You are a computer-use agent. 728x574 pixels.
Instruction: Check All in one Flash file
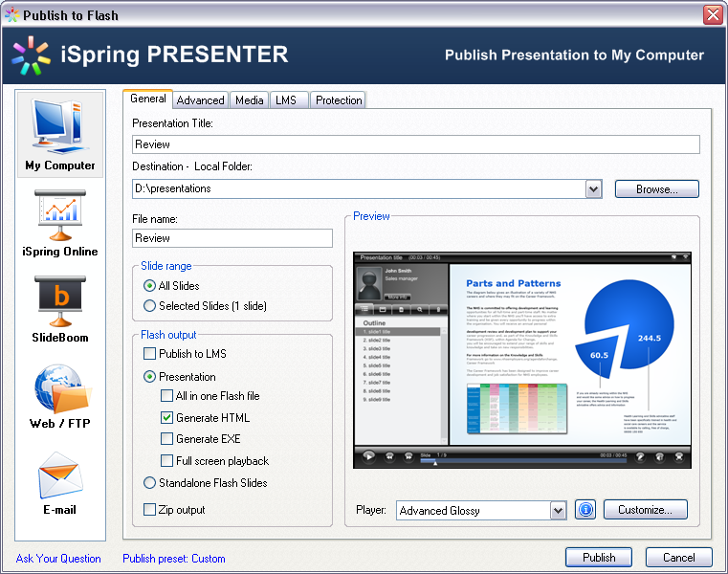coord(166,396)
